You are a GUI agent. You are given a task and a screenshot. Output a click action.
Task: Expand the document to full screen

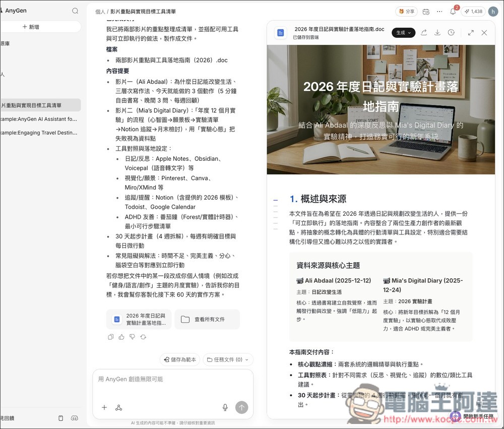pos(471,32)
